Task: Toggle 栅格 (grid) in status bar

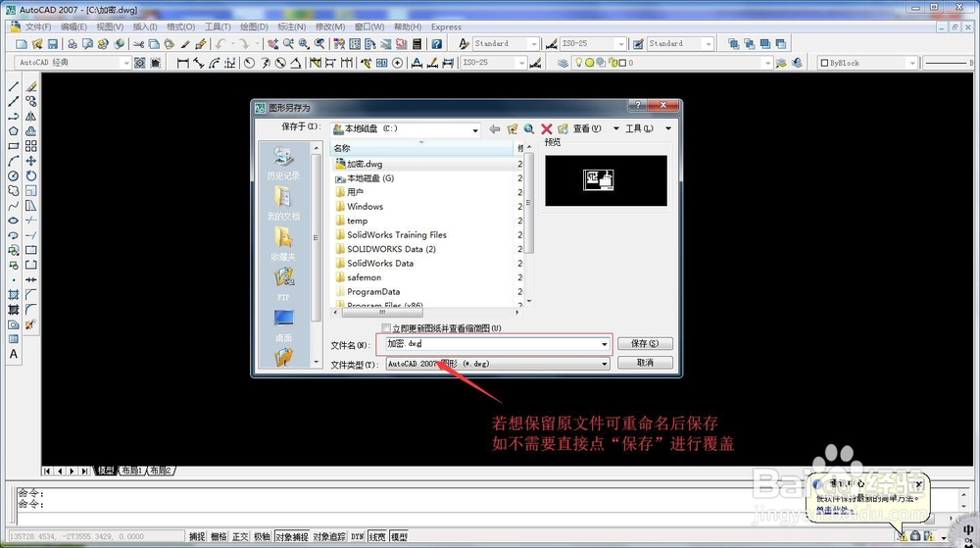Action: point(219,537)
